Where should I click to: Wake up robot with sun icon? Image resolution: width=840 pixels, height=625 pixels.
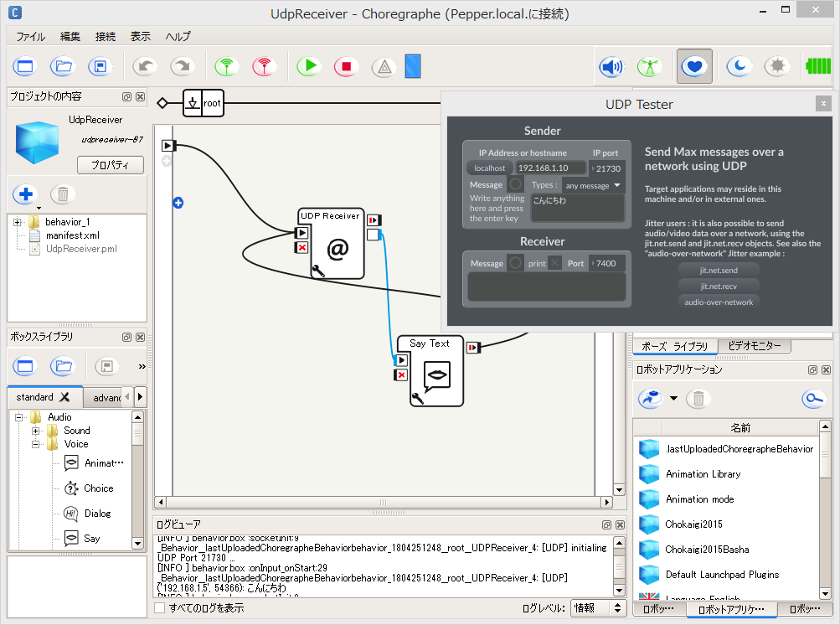tap(777, 67)
